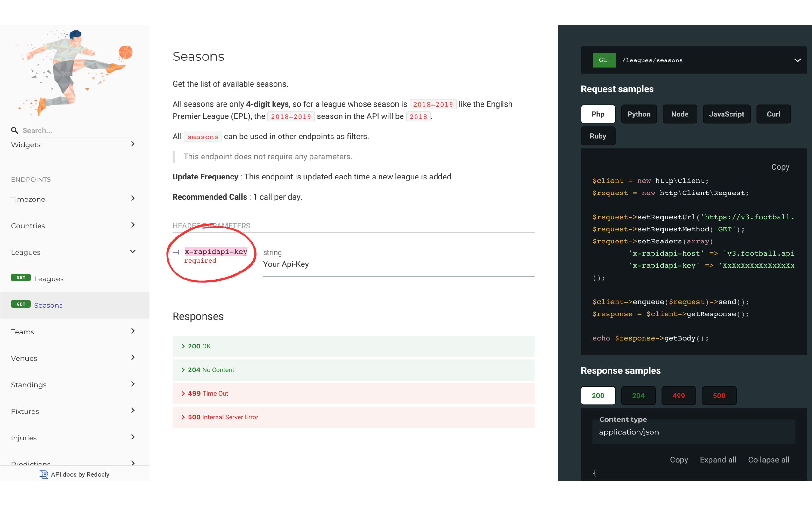The width and height of the screenshot is (812, 506).
Task: Click the search magnifier icon
Action: 14,130
